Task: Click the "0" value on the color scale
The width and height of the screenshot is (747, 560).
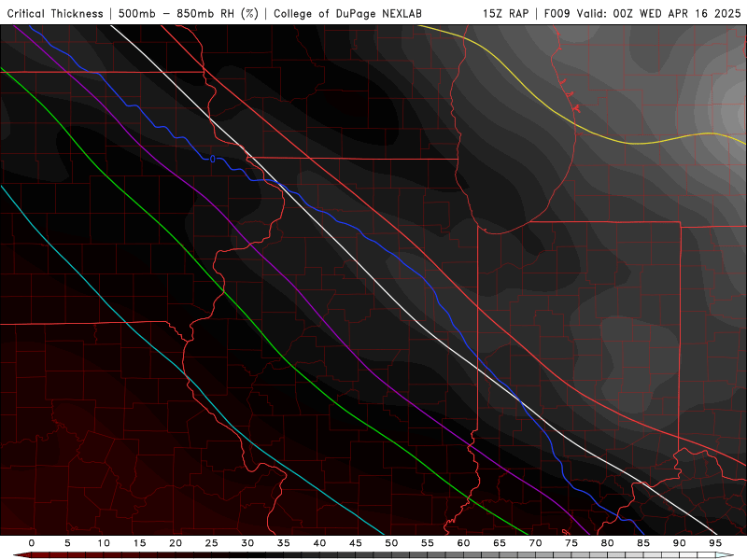Action: coord(32,543)
